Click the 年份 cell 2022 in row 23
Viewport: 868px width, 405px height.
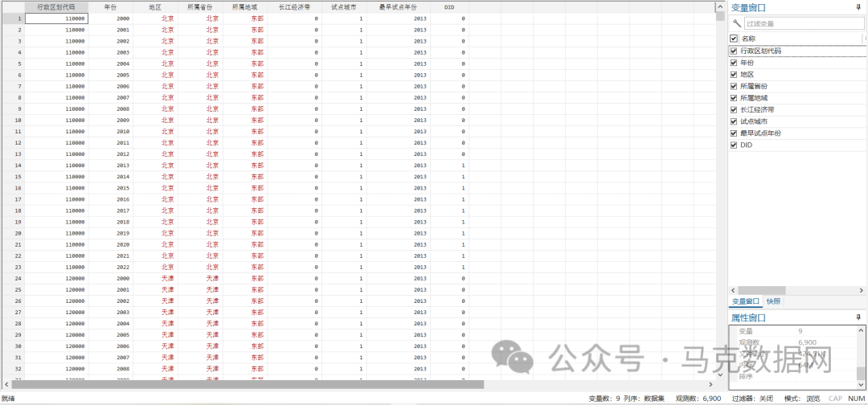[110, 267]
